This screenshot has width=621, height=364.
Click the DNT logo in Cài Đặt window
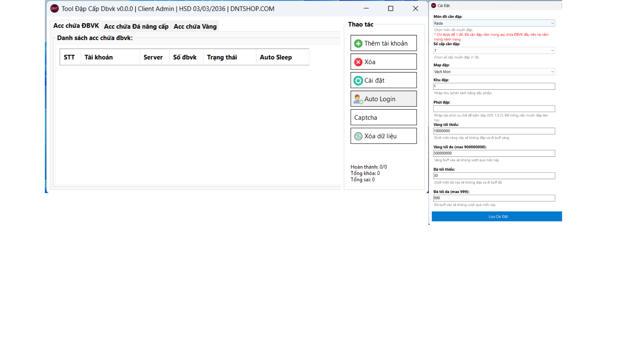(433, 5)
